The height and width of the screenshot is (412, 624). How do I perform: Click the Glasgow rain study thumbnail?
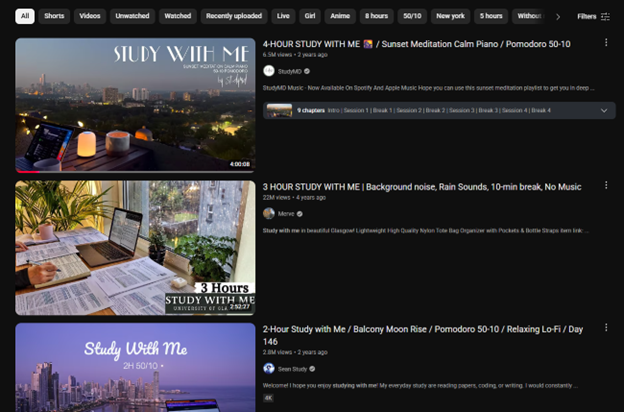(x=135, y=247)
